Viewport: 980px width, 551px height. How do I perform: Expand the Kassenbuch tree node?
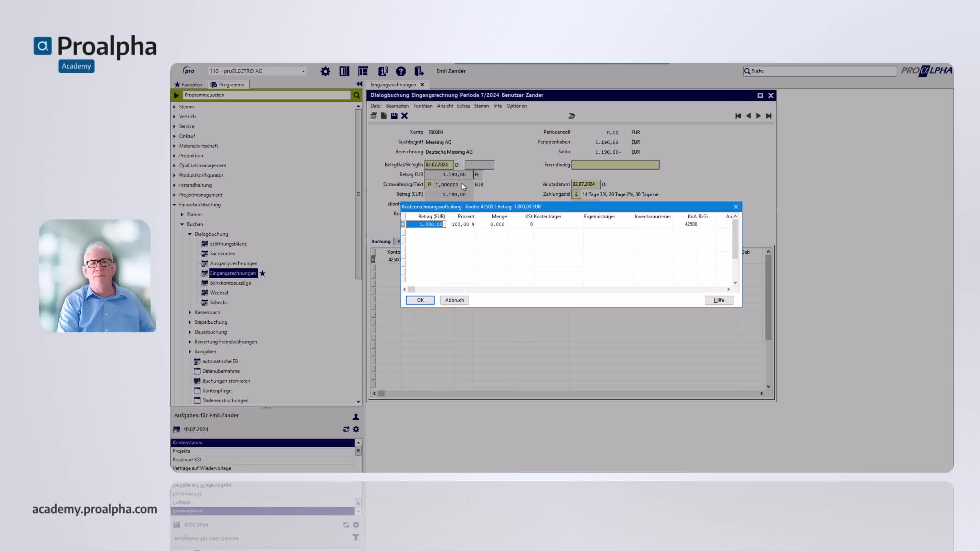pos(190,312)
